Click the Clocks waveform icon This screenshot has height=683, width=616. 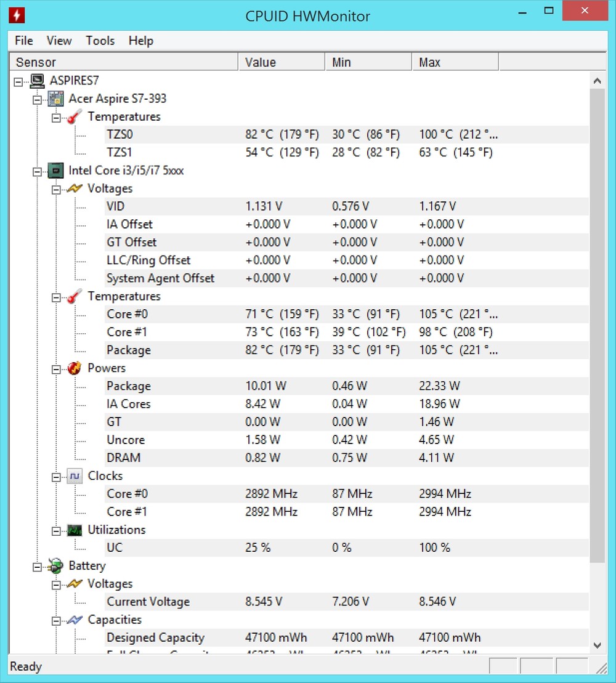(75, 476)
